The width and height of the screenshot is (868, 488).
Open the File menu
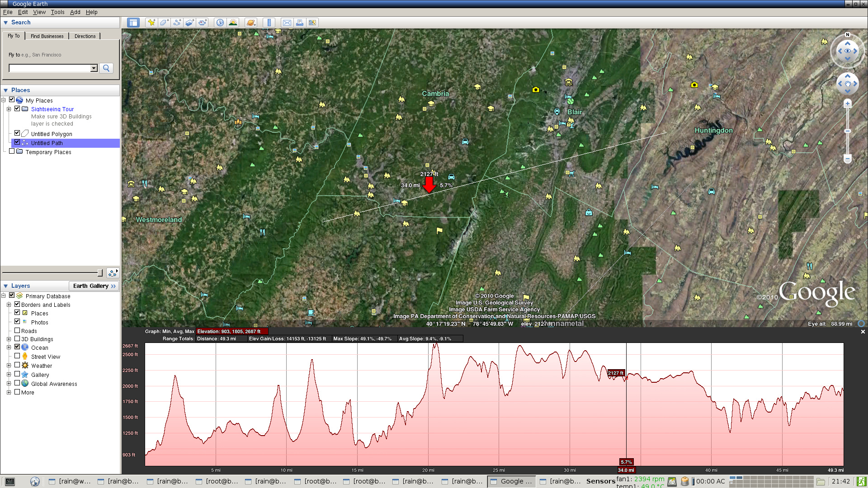click(x=8, y=12)
